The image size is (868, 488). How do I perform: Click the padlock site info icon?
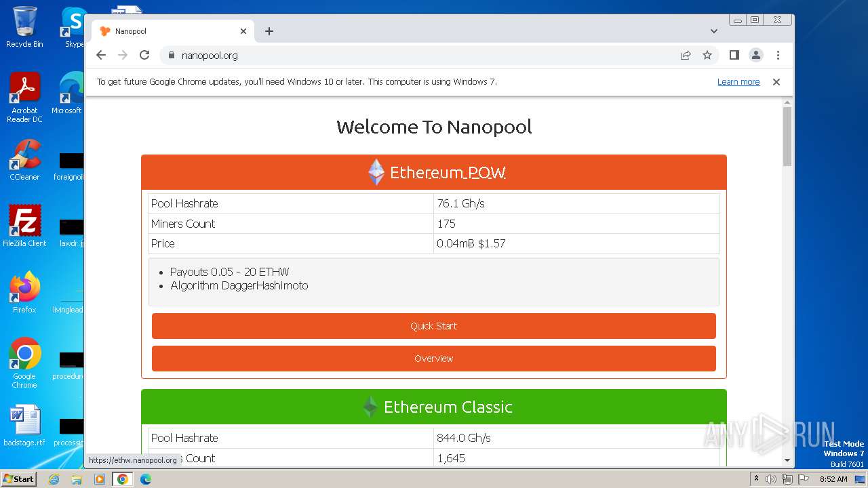[171, 56]
